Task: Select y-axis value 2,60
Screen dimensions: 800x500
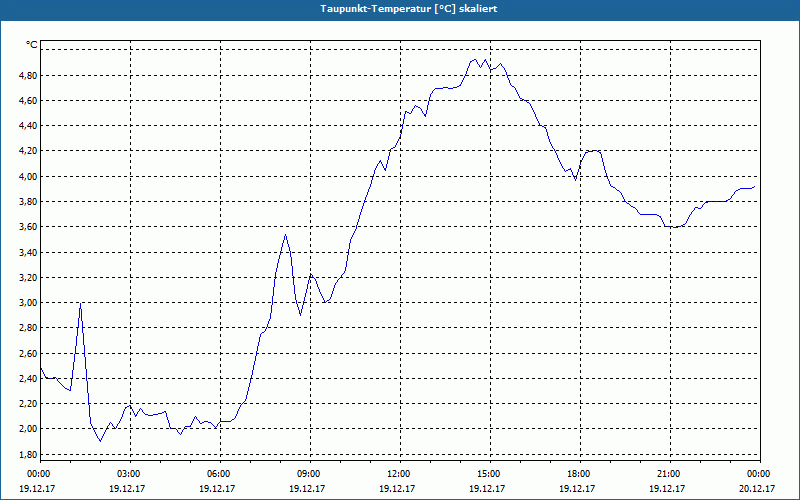Action: click(x=28, y=354)
